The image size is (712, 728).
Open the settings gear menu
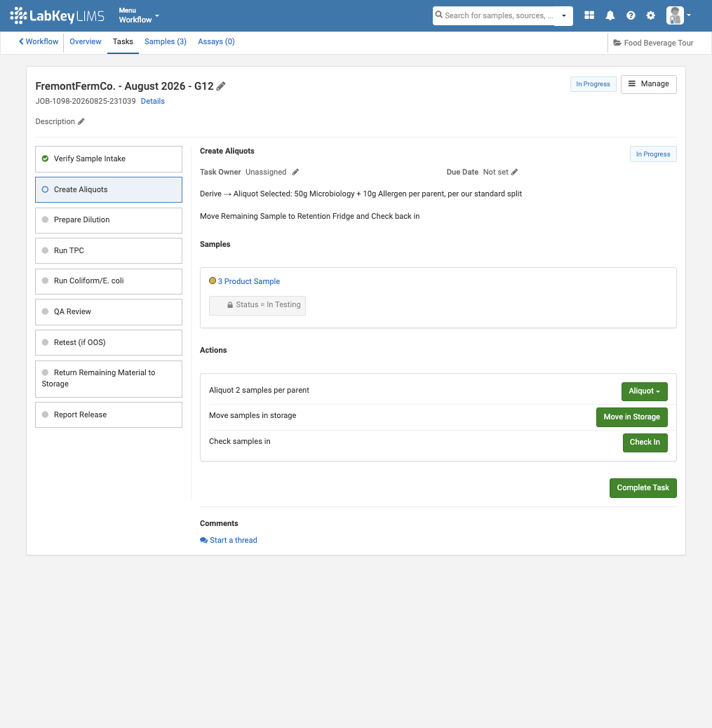(x=651, y=15)
